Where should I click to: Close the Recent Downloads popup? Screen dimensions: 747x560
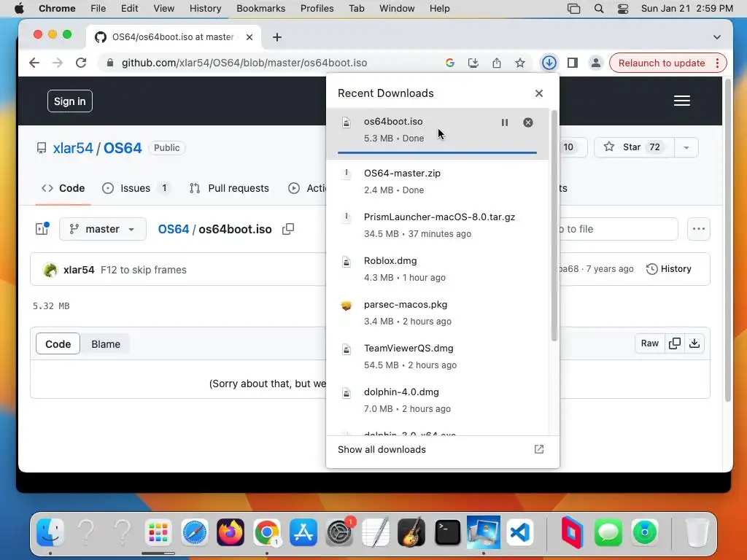click(539, 93)
